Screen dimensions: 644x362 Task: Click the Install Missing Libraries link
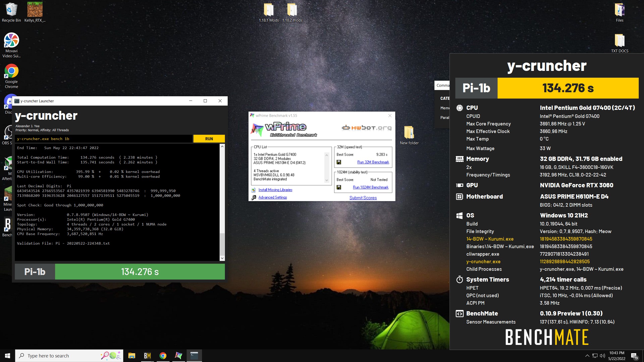[275, 190]
